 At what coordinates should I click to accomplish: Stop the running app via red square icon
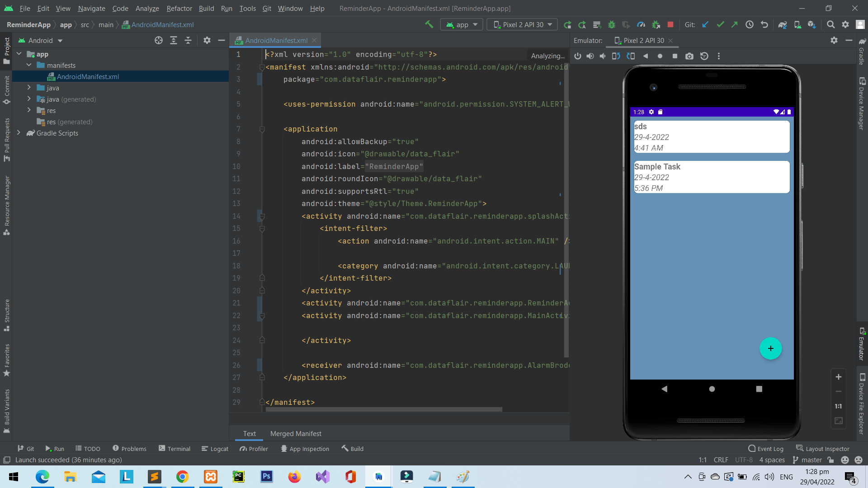671,24
